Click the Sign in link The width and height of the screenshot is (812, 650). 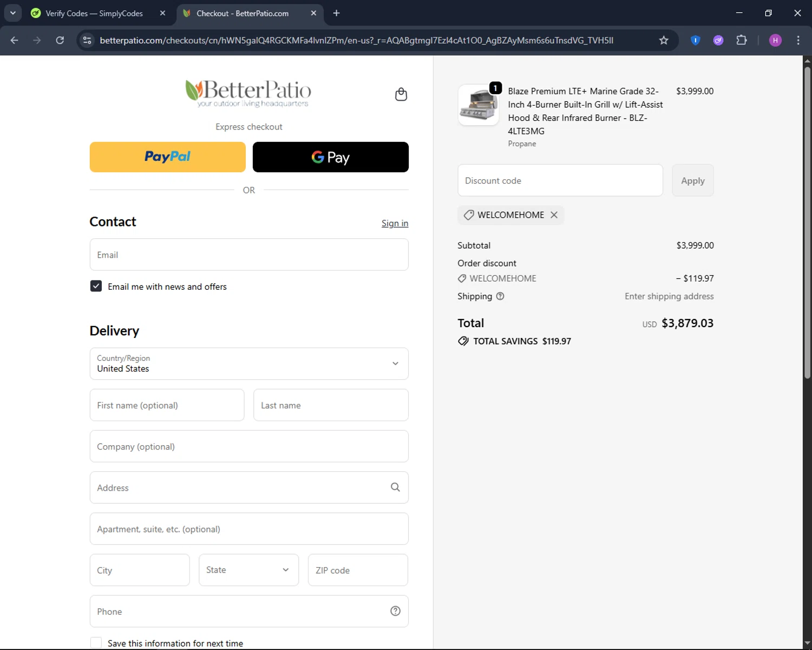[395, 223]
